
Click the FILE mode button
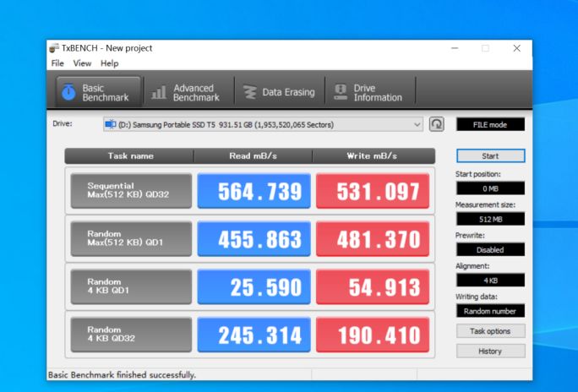pyautogui.click(x=490, y=124)
